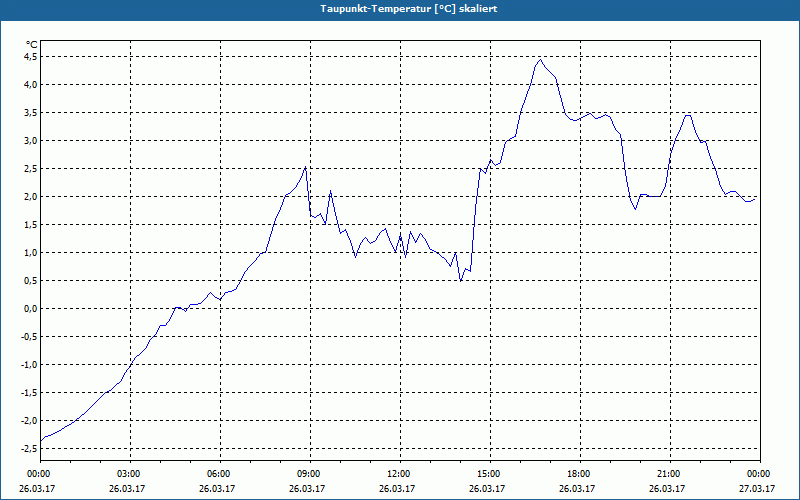800x500 pixels.
Task: Click the 15:00 time label
Action: point(489,474)
